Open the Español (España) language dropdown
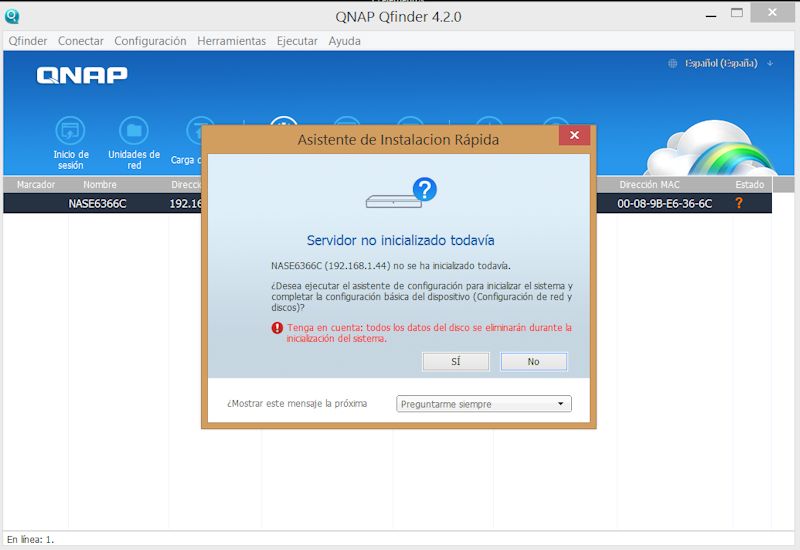 729,63
